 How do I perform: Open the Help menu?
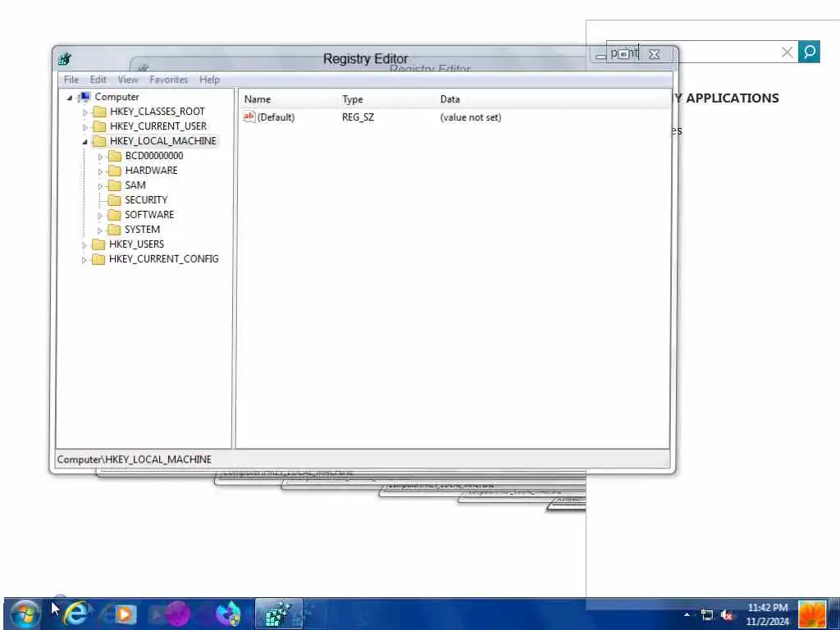pos(209,80)
